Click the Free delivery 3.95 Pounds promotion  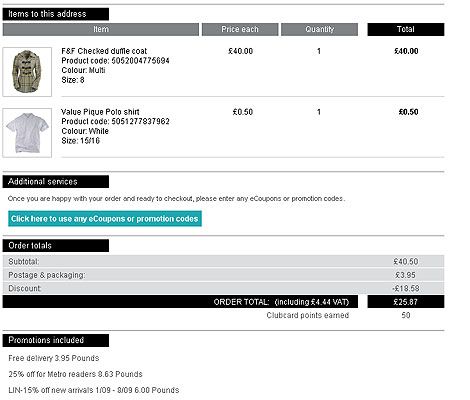[x=54, y=358]
